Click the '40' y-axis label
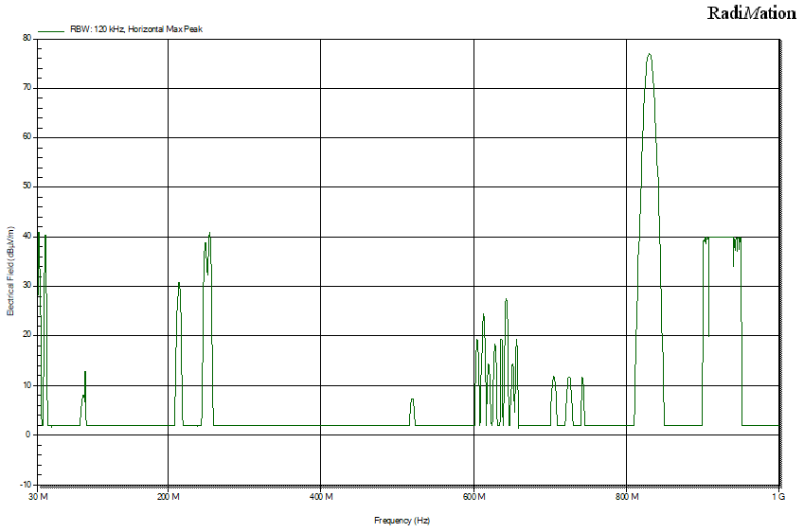The height and width of the screenshot is (532, 804). (27, 237)
